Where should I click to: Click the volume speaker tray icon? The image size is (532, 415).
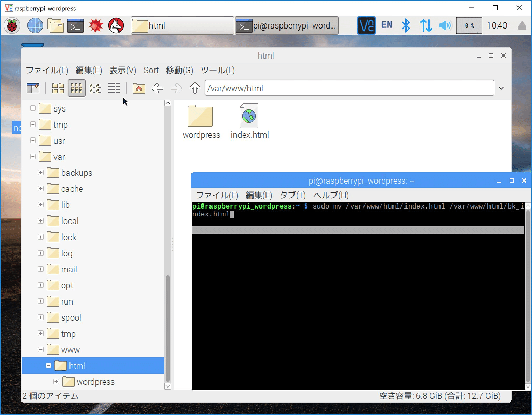445,25
